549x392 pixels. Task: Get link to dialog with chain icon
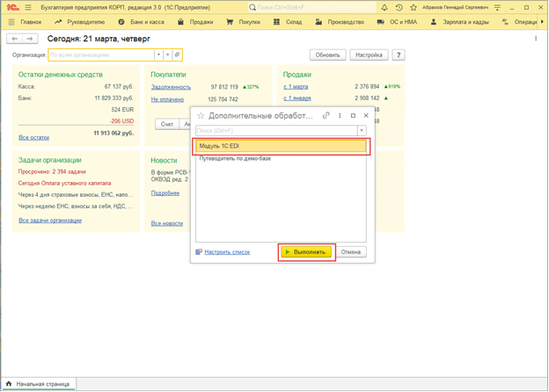[x=326, y=115]
